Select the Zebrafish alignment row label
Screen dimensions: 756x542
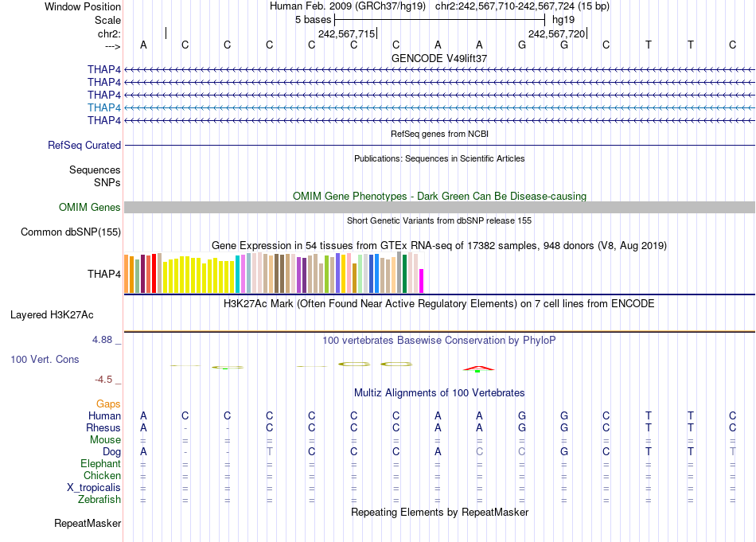[99, 500]
